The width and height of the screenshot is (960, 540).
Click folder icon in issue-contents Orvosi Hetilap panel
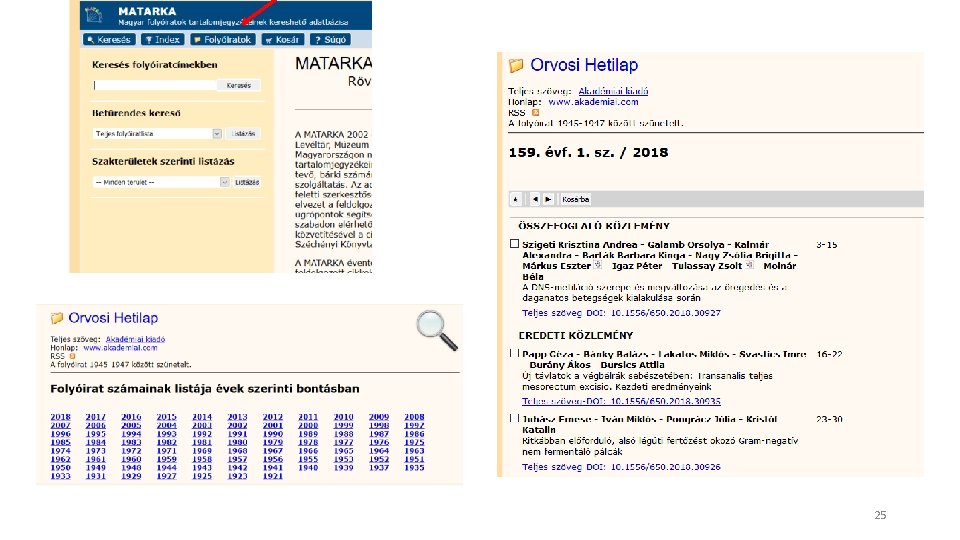click(x=516, y=65)
